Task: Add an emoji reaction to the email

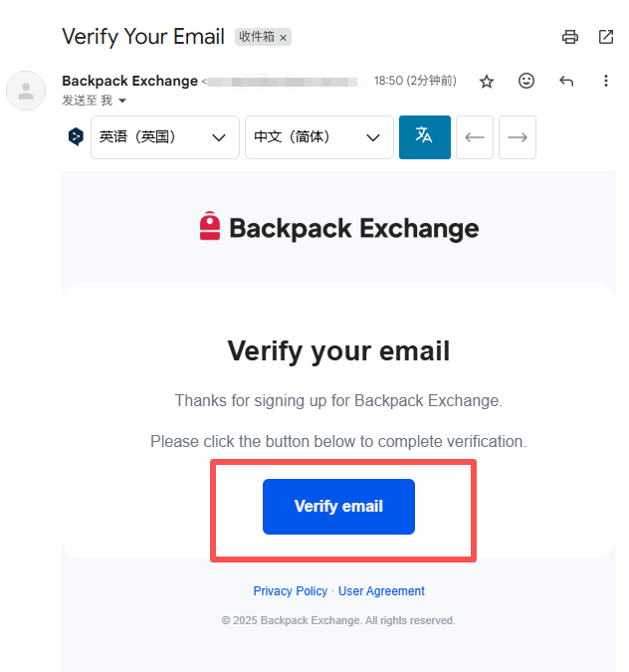Action: [x=526, y=81]
